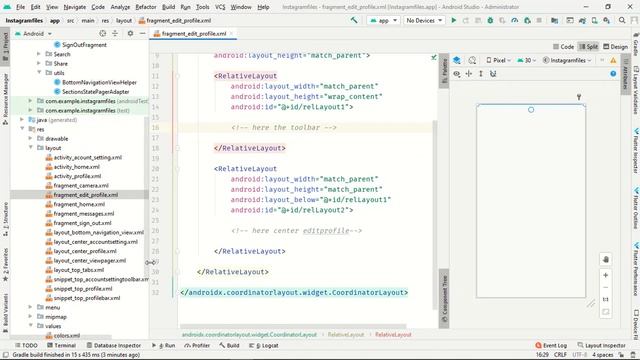Toggle View Options eye icon in design toolbar

(x=457, y=73)
